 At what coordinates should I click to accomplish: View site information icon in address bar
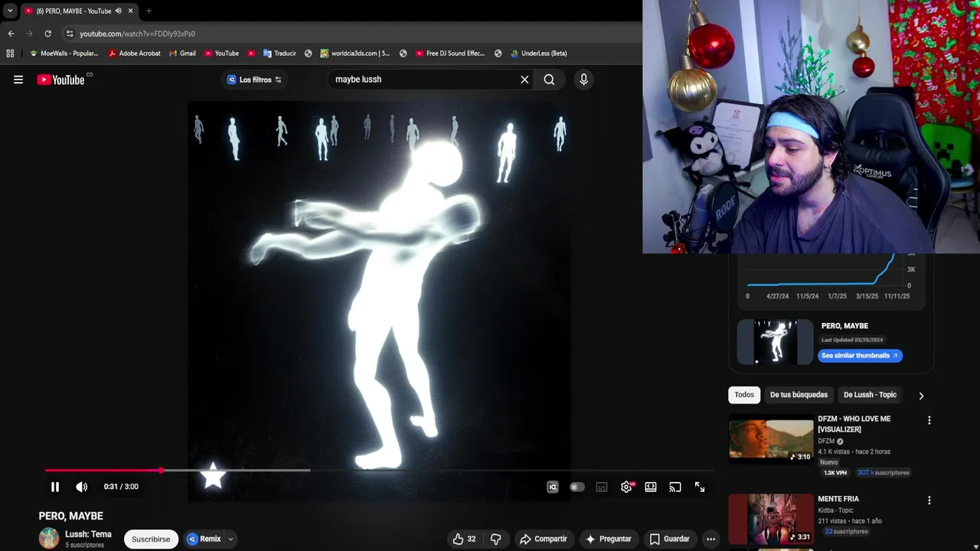pyautogui.click(x=70, y=34)
